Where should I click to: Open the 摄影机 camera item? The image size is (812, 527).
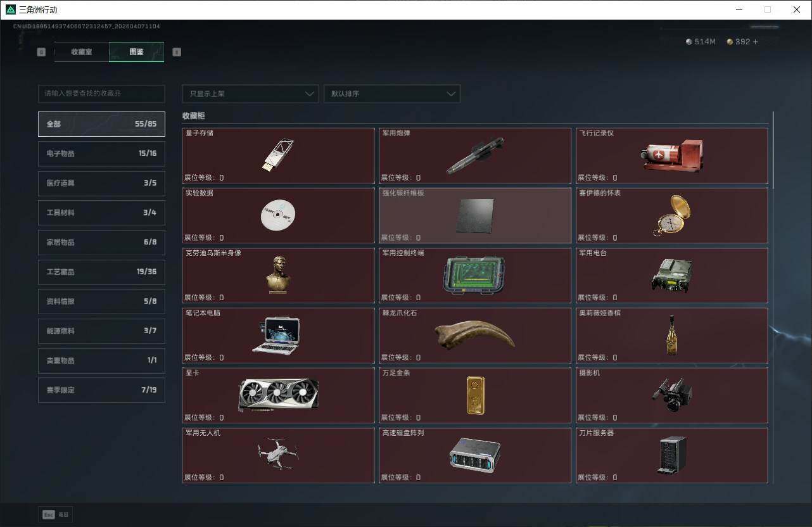(x=672, y=396)
